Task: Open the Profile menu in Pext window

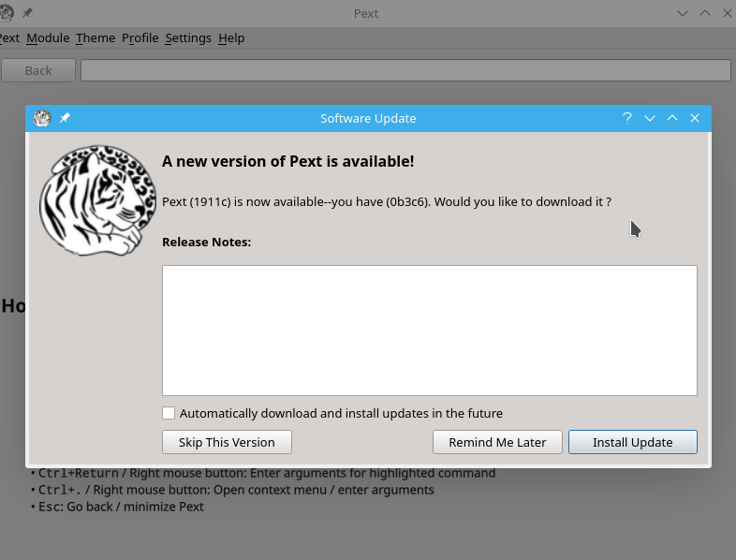Action: [x=140, y=38]
